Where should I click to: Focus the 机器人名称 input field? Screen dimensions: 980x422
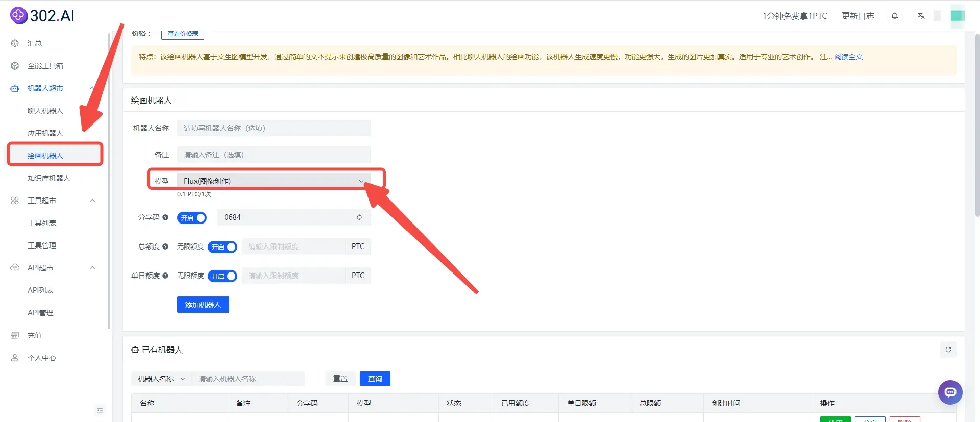(x=274, y=128)
